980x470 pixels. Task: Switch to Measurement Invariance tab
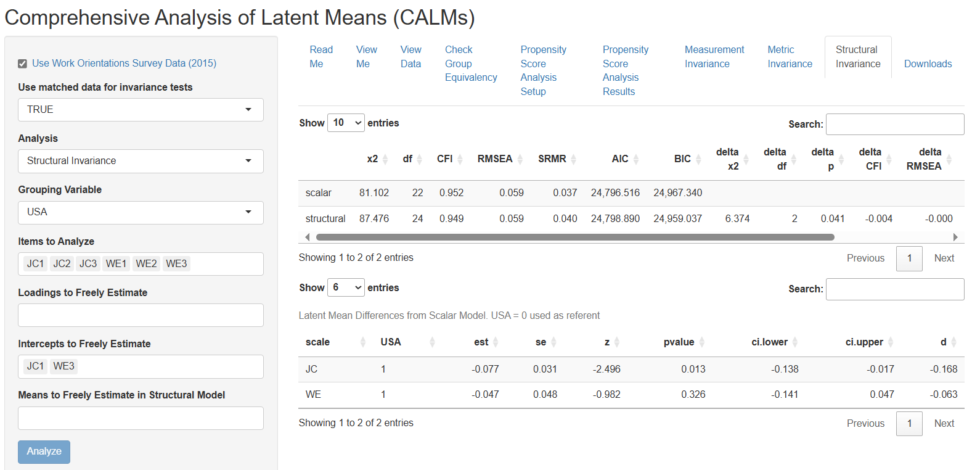714,57
